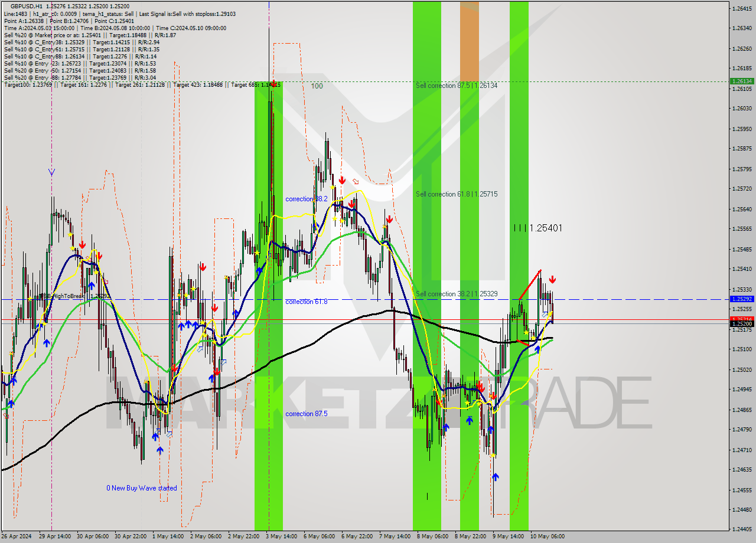This screenshot has height=543, width=756.
Task: Click the blue V marker above 29 Apr
Action: [x=51, y=172]
